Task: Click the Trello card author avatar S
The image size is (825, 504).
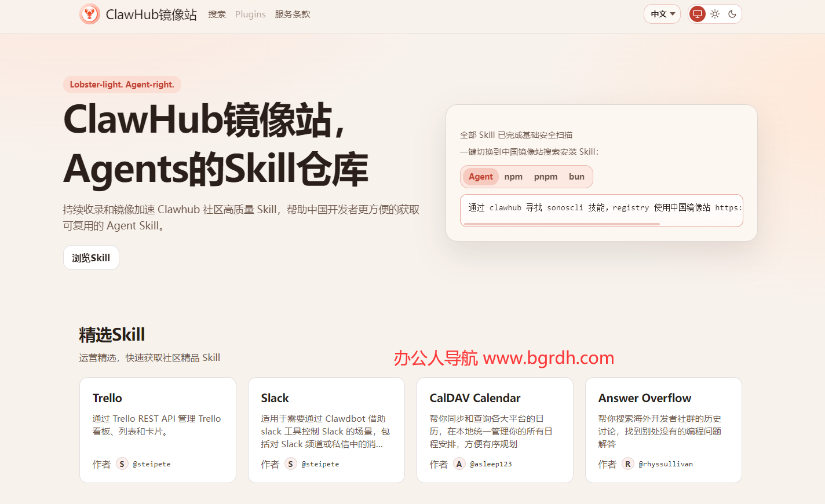Action: pyautogui.click(x=122, y=464)
